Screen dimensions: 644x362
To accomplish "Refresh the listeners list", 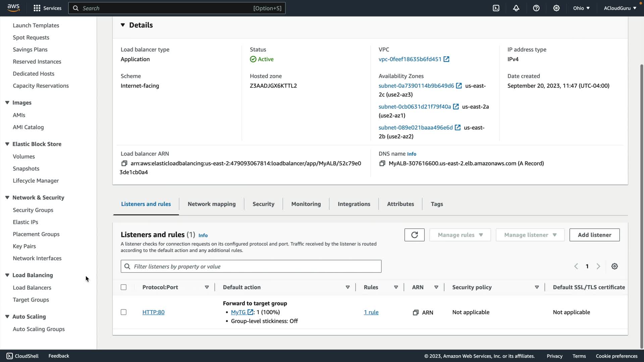I will tap(414, 235).
